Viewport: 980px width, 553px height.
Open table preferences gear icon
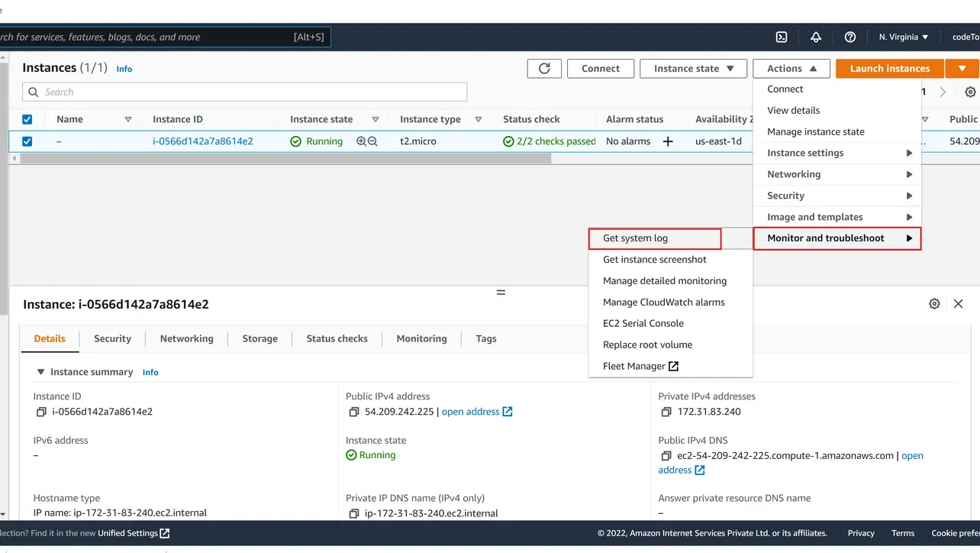(970, 92)
